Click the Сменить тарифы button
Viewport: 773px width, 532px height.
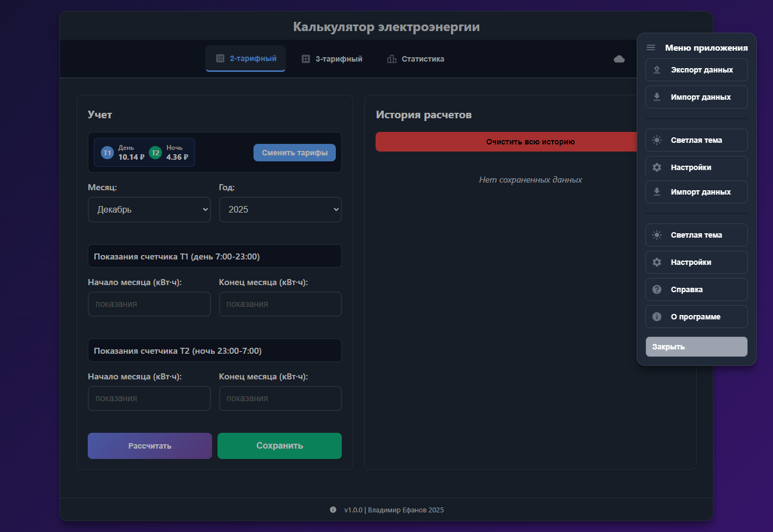pos(294,153)
